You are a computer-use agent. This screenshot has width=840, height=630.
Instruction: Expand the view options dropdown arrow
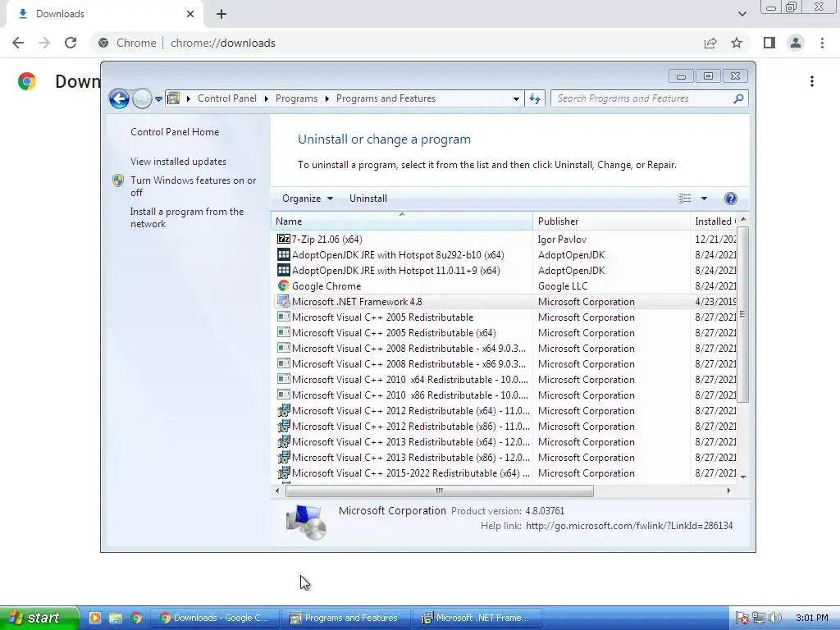click(704, 199)
